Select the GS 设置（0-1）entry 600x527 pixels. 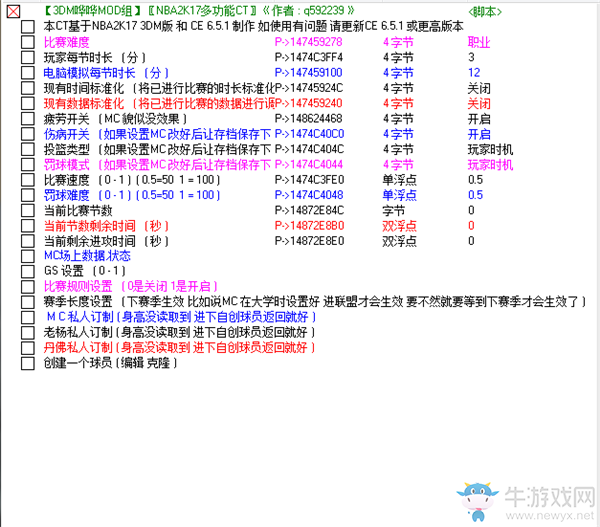(85, 271)
